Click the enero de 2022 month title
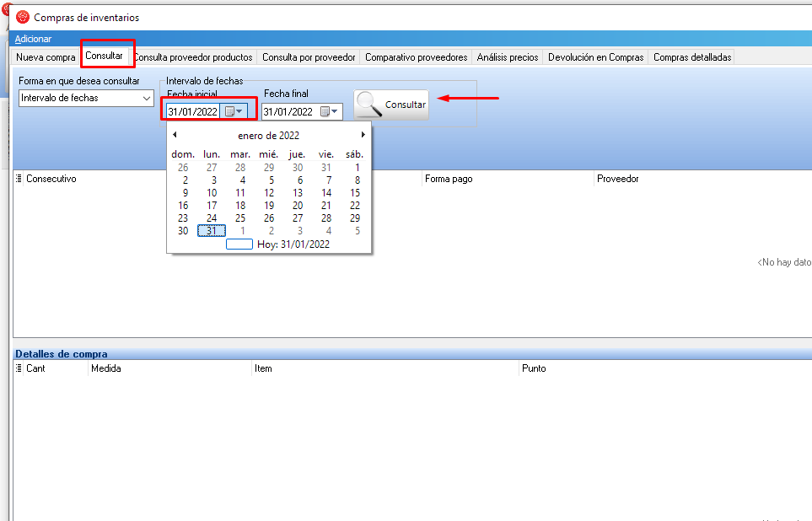Screen dimensions: 812x521 [268, 135]
